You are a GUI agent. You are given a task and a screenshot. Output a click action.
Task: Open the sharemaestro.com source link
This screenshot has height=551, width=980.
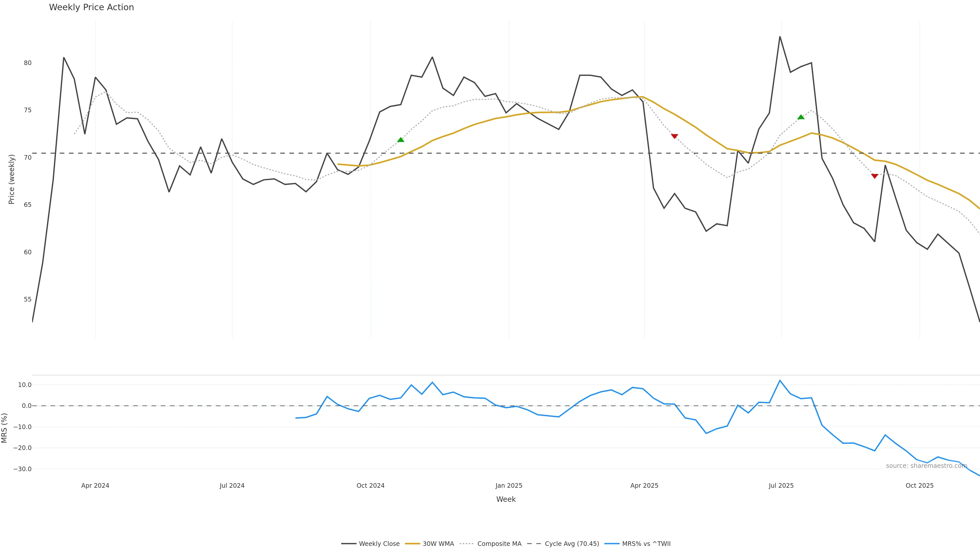click(x=926, y=466)
